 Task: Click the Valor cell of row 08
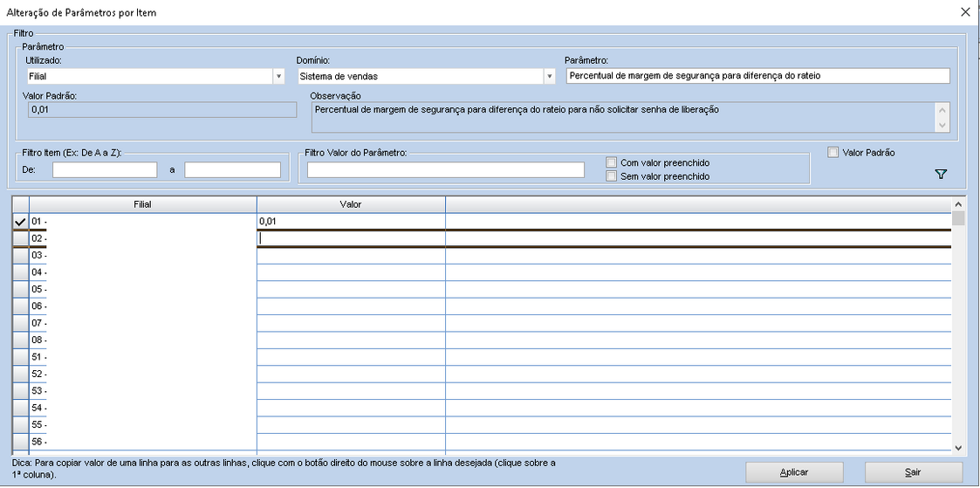tap(351, 340)
